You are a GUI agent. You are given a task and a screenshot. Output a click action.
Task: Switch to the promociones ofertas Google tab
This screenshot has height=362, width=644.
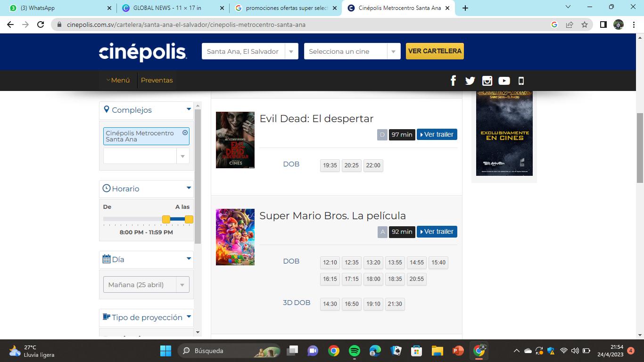(286, 8)
